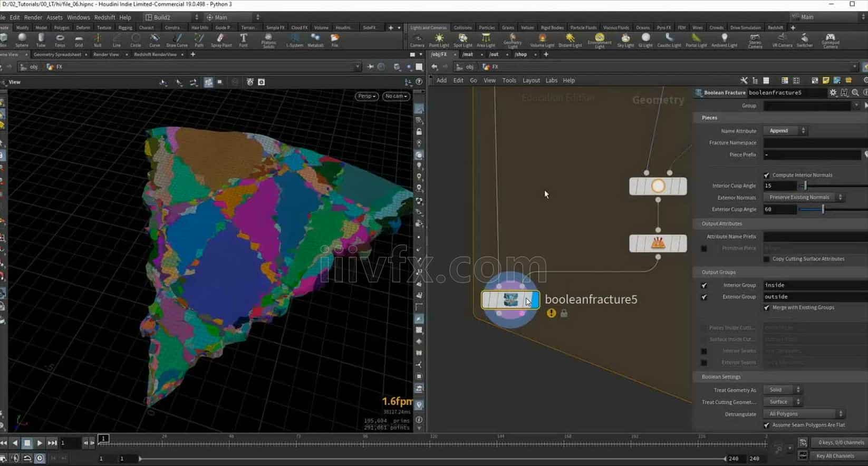Add an Environment Light from the shelf
The width and height of the screenshot is (868, 466).
click(x=600, y=41)
